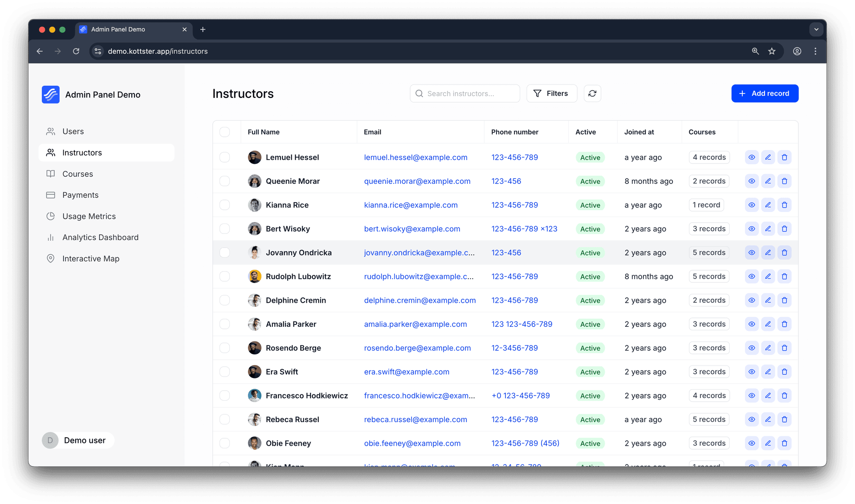View site information icon in address bar
The image size is (855, 504).
click(x=98, y=51)
